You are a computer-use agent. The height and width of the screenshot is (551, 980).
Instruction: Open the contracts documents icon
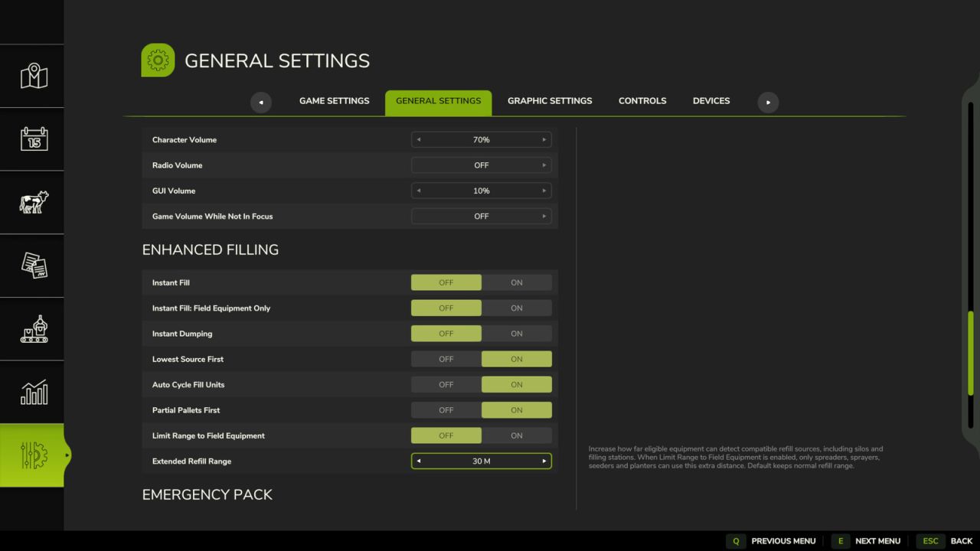point(34,266)
